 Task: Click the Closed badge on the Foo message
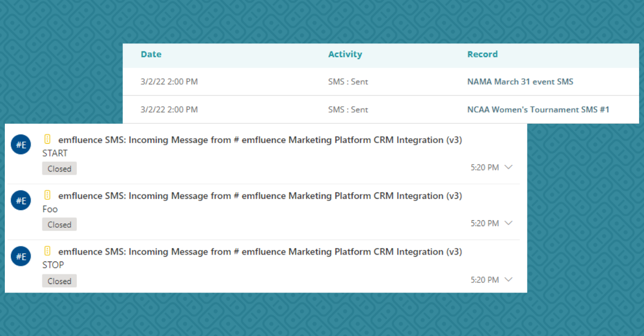(x=59, y=224)
